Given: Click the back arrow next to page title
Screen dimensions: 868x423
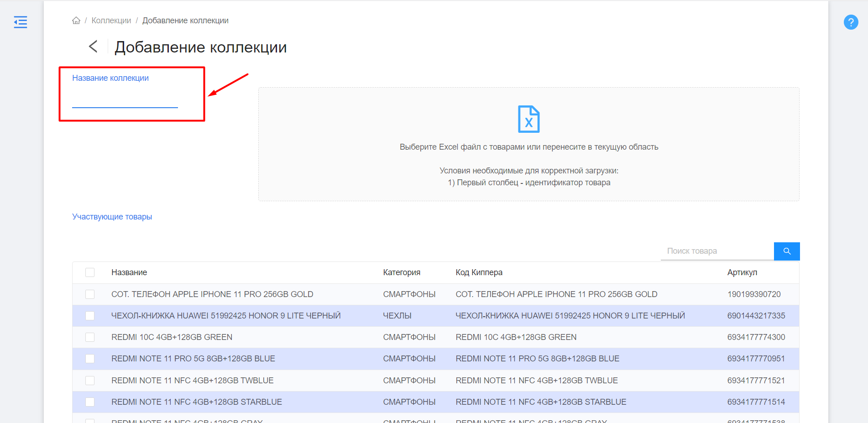Looking at the screenshot, I should click(x=93, y=47).
